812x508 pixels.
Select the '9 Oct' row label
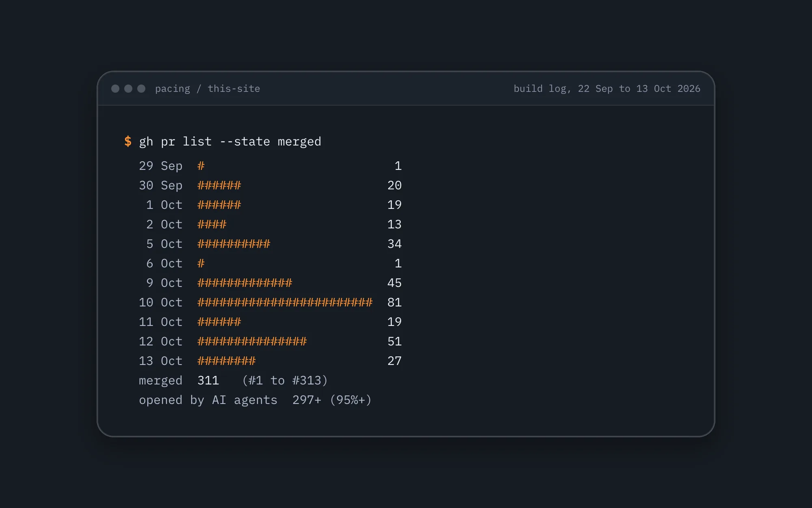click(x=164, y=283)
